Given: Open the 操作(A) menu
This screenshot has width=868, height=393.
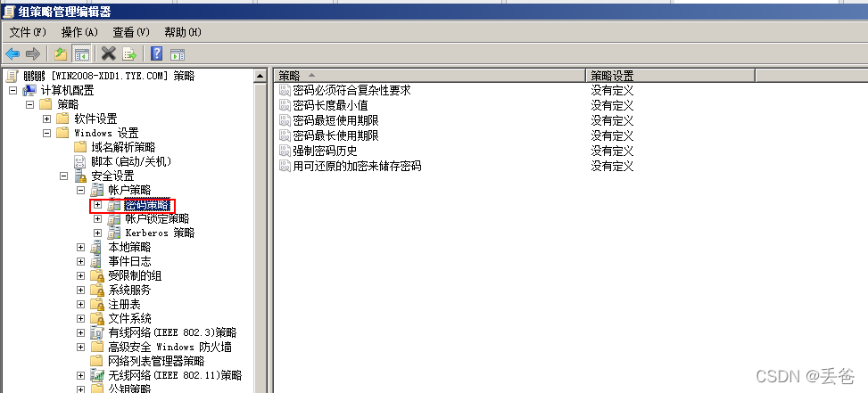Looking at the screenshot, I should 79,32.
